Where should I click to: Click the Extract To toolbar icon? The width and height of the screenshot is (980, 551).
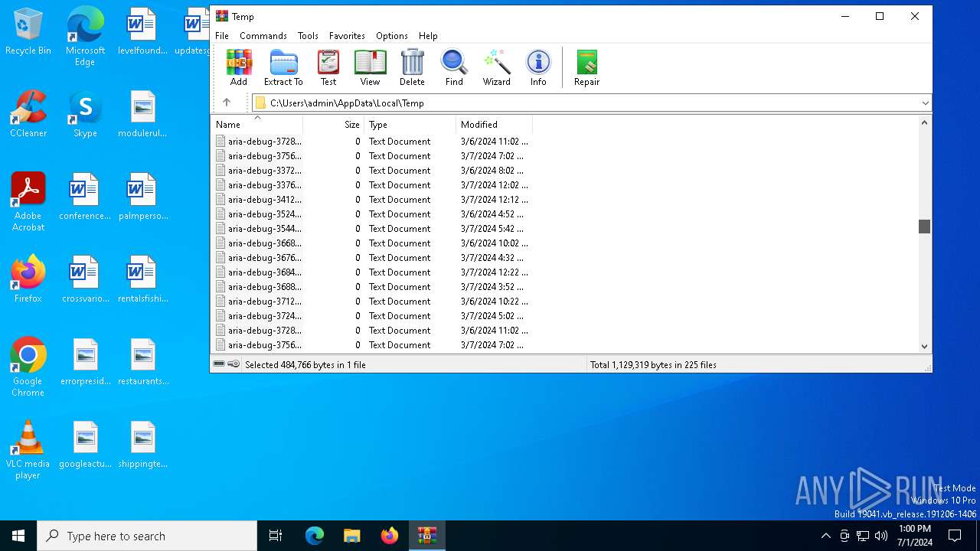coord(283,67)
